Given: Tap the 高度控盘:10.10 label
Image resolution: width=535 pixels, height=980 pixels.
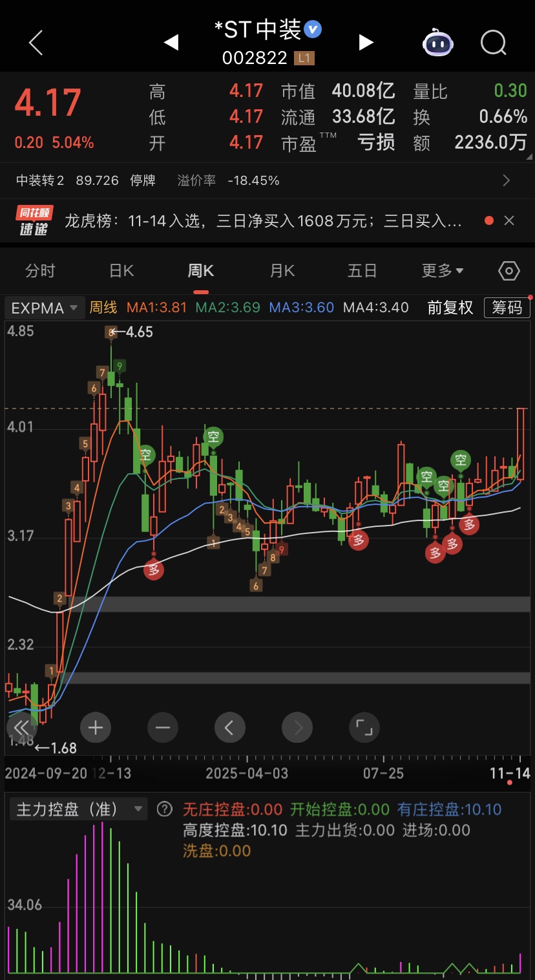Looking at the screenshot, I should (235, 830).
